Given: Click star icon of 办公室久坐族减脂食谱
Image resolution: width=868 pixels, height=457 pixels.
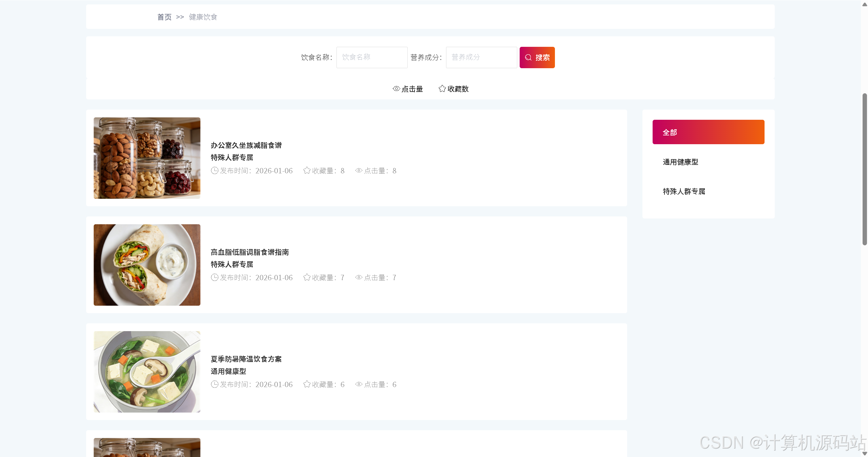Looking at the screenshot, I should pos(307,171).
